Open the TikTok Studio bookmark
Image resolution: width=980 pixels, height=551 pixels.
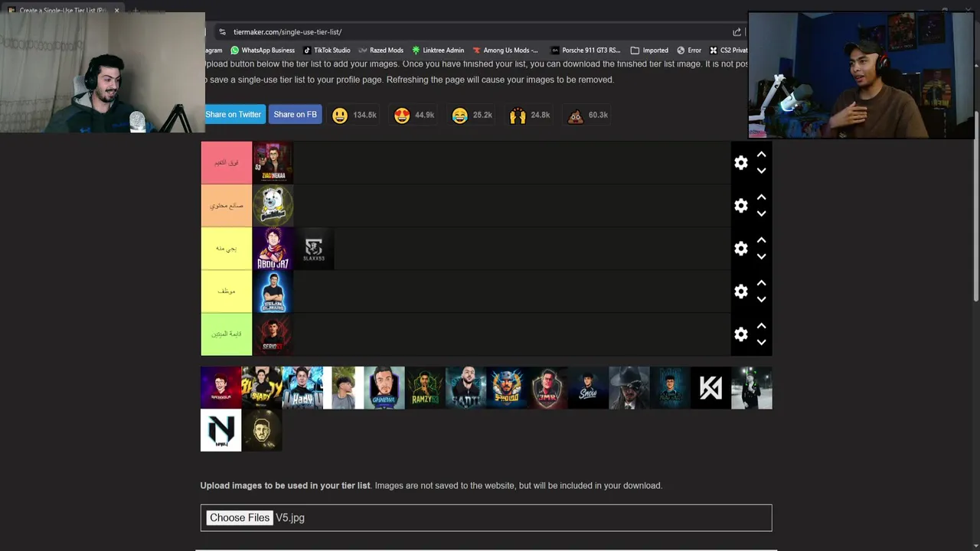(326, 51)
